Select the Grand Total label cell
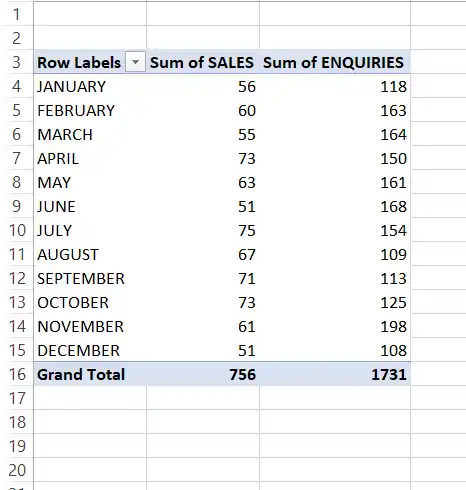466x490 pixels. (90, 374)
